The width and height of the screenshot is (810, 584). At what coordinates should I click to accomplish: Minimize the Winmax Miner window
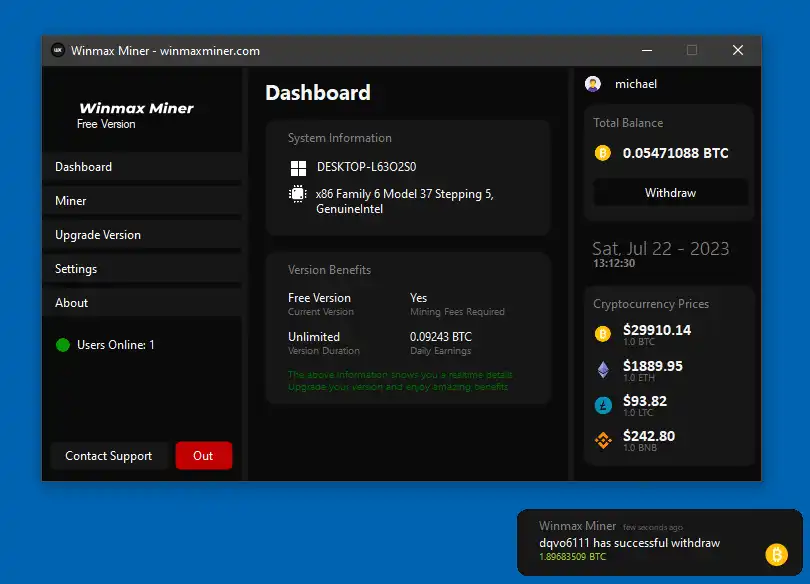(x=647, y=50)
